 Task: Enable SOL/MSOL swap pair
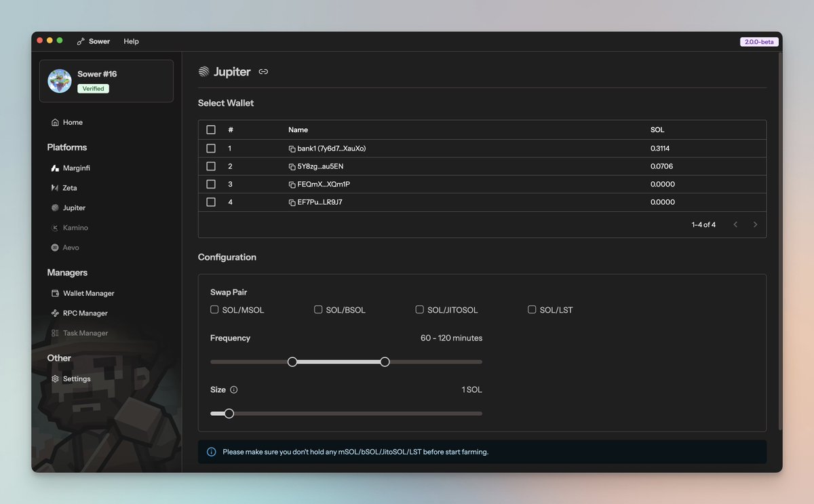pos(214,309)
